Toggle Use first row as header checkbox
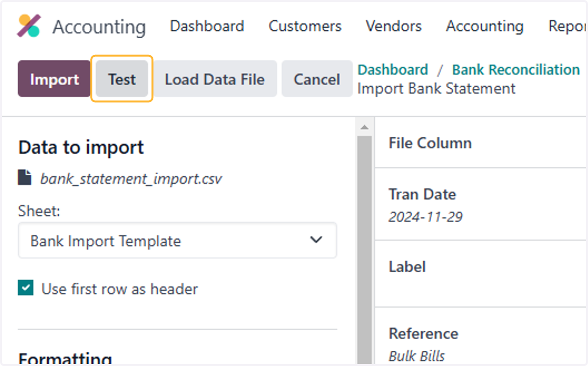This screenshot has height=366, width=588. click(25, 288)
